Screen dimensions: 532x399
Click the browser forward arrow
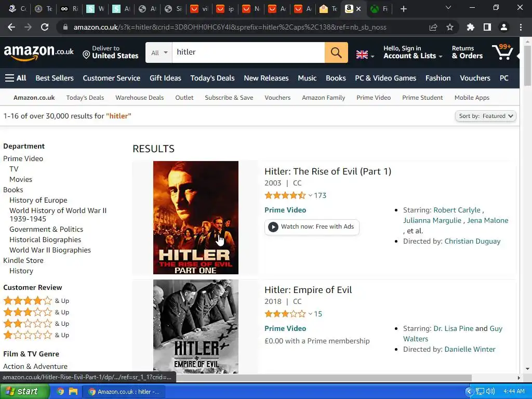(28, 27)
